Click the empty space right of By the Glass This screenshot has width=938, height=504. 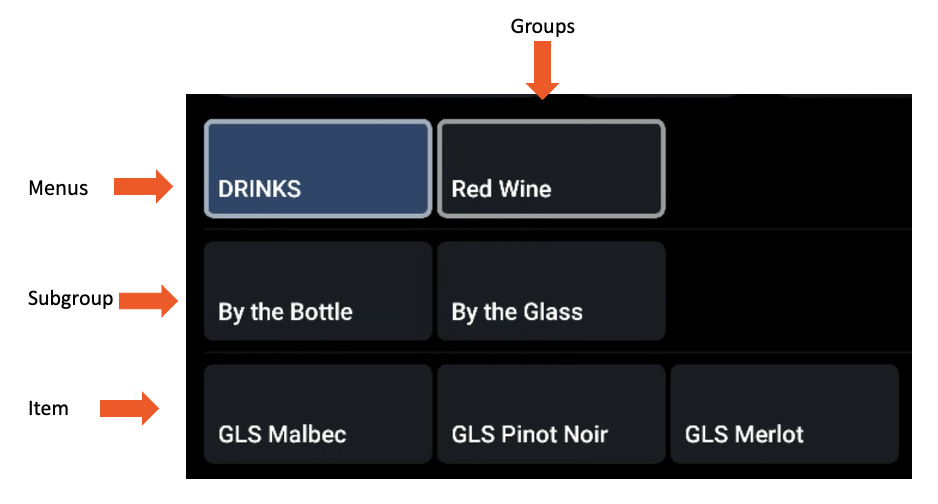[788, 291]
